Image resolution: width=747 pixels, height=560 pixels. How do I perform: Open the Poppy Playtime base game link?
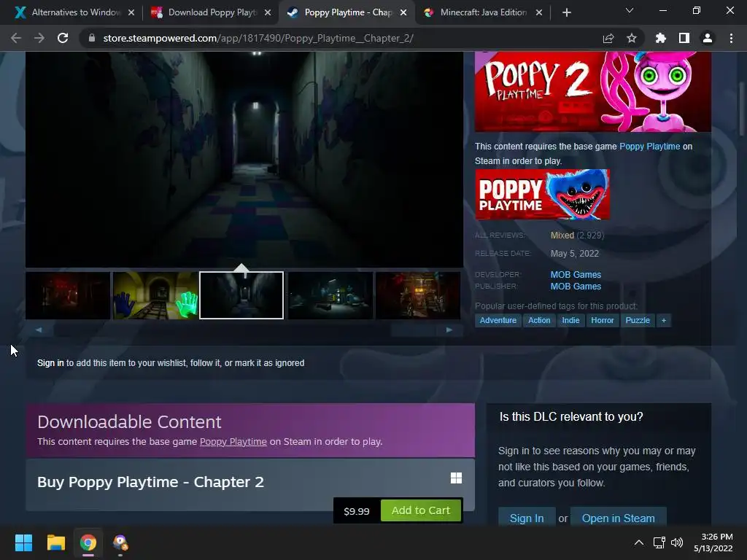click(649, 146)
